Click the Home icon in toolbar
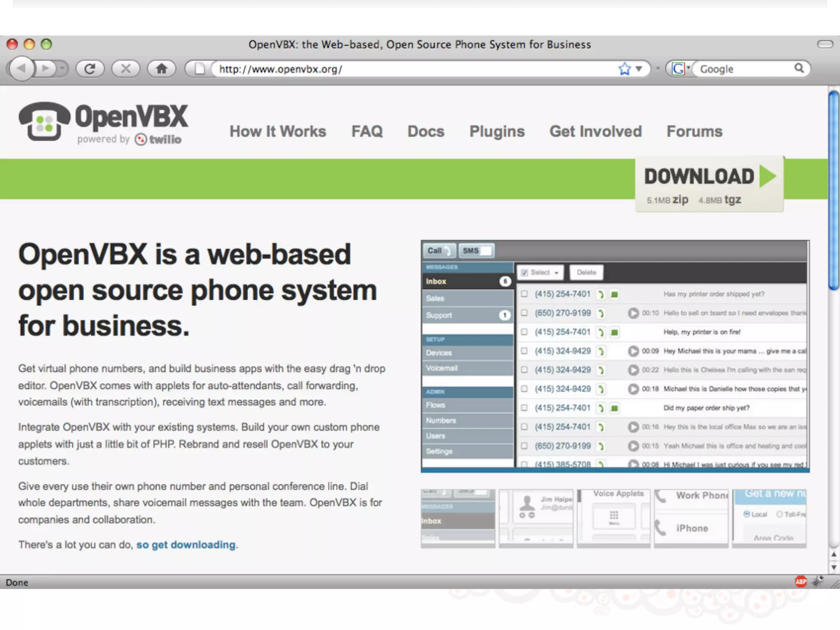840x630 pixels. coord(162,68)
